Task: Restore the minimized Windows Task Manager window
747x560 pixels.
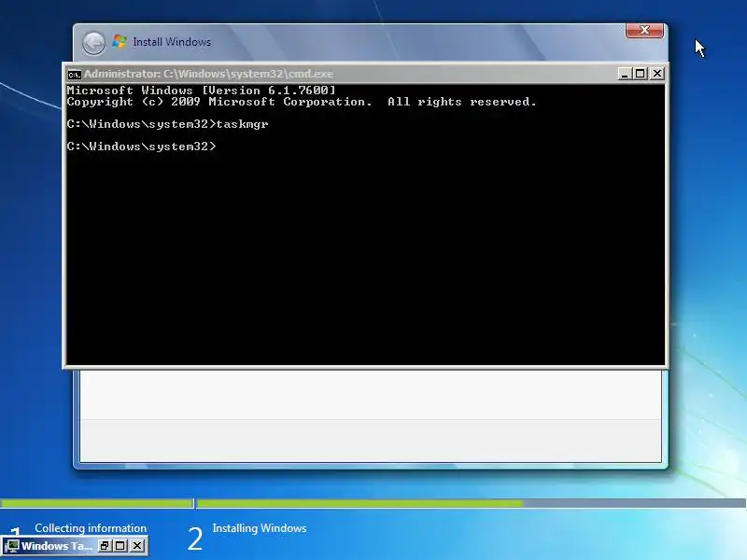Action: click(105, 546)
